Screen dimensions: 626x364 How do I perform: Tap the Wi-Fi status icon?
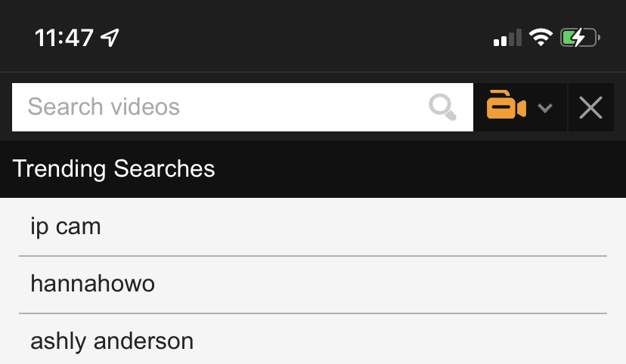(541, 37)
